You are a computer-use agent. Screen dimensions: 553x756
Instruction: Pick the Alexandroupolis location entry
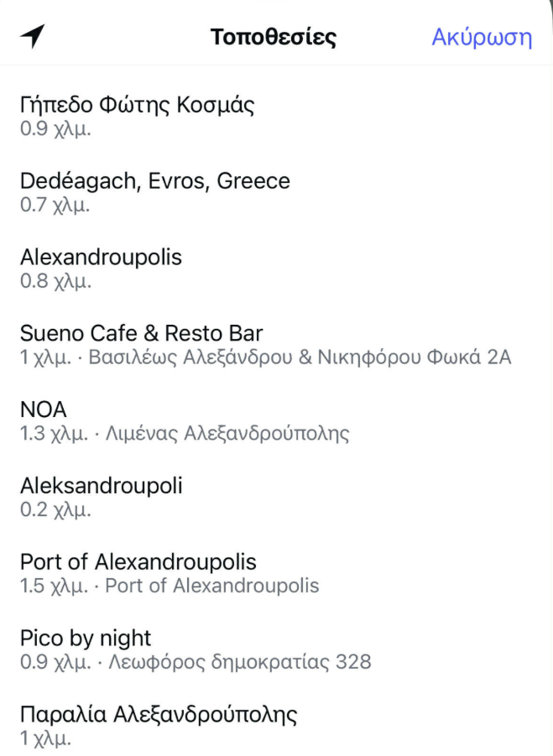tap(101, 257)
